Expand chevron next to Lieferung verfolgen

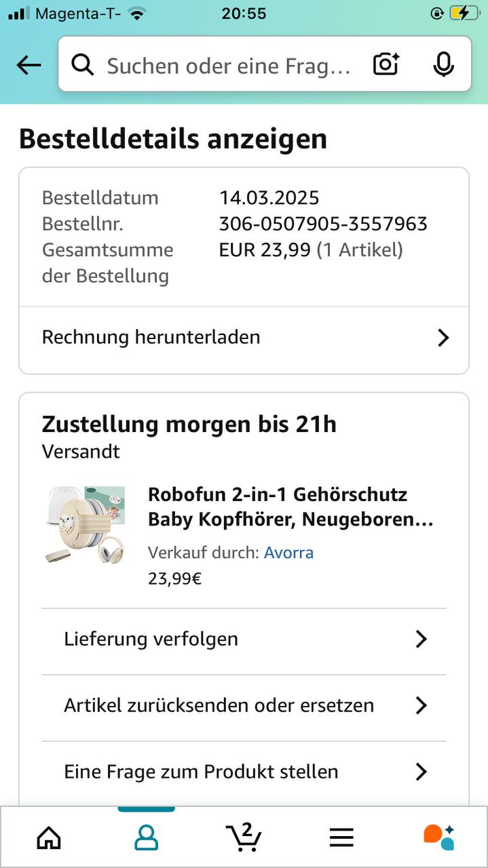(421, 639)
